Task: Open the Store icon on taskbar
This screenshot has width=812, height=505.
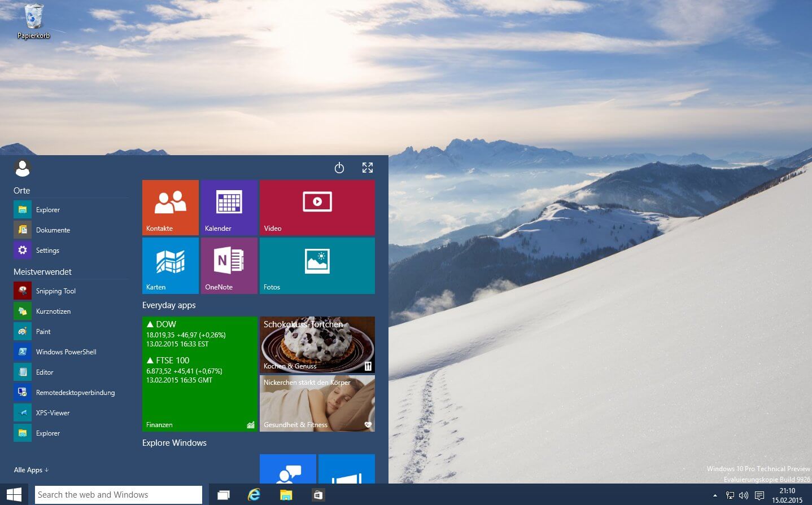Action: [x=318, y=495]
